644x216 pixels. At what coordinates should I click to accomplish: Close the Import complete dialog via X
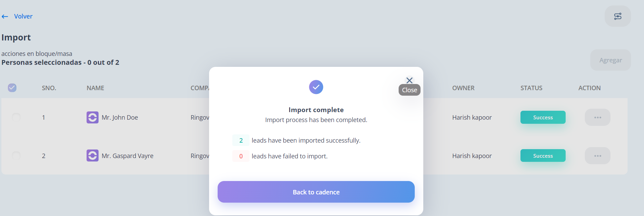click(x=409, y=81)
